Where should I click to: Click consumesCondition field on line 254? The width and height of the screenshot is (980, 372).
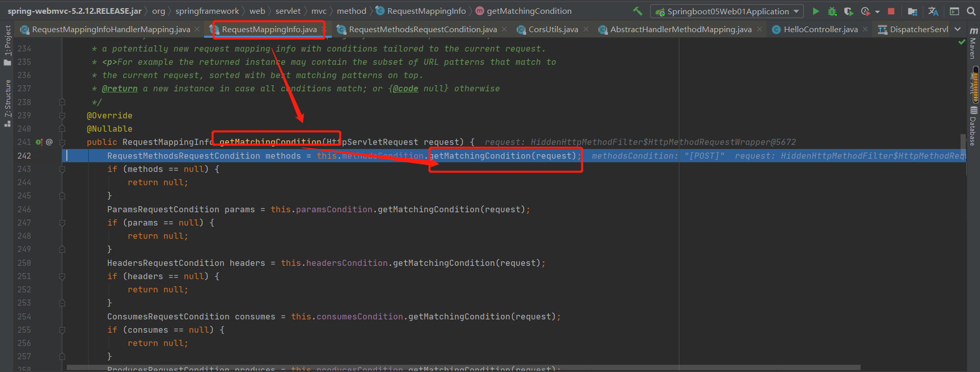359,317
